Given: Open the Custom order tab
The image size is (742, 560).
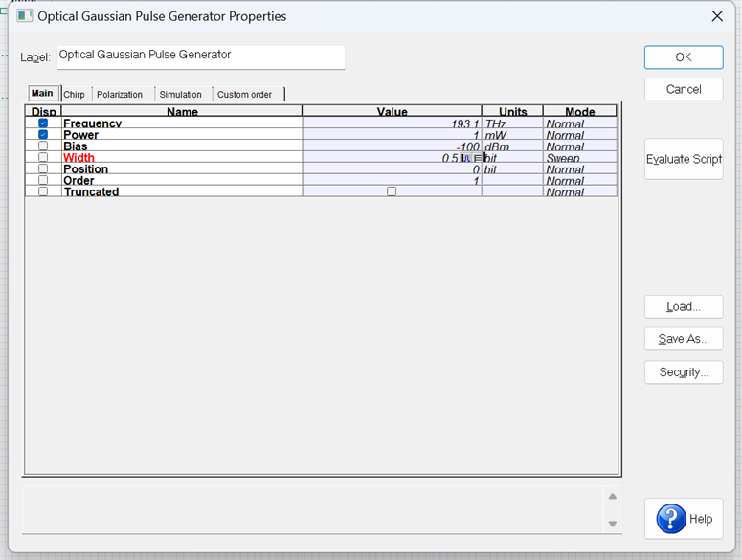Looking at the screenshot, I should click(x=245, y=94).
